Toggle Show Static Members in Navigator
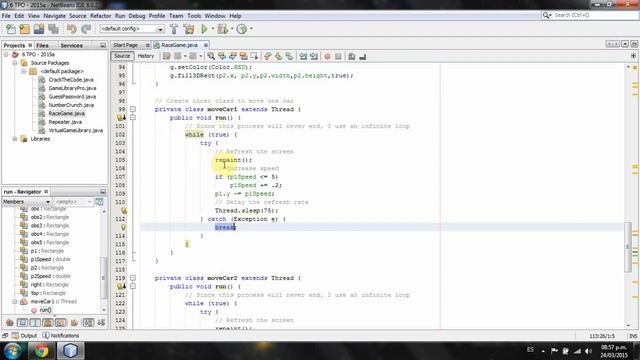640x360 pixels. [x=35, y=323]
